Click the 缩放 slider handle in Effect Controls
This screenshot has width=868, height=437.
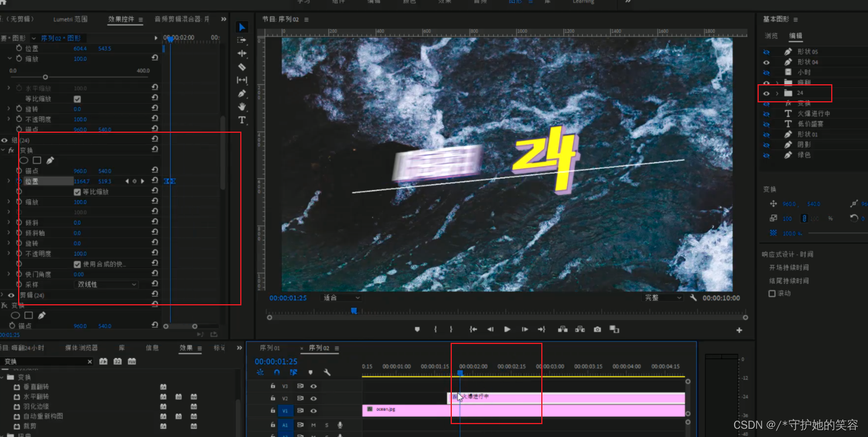pos(45,77)
